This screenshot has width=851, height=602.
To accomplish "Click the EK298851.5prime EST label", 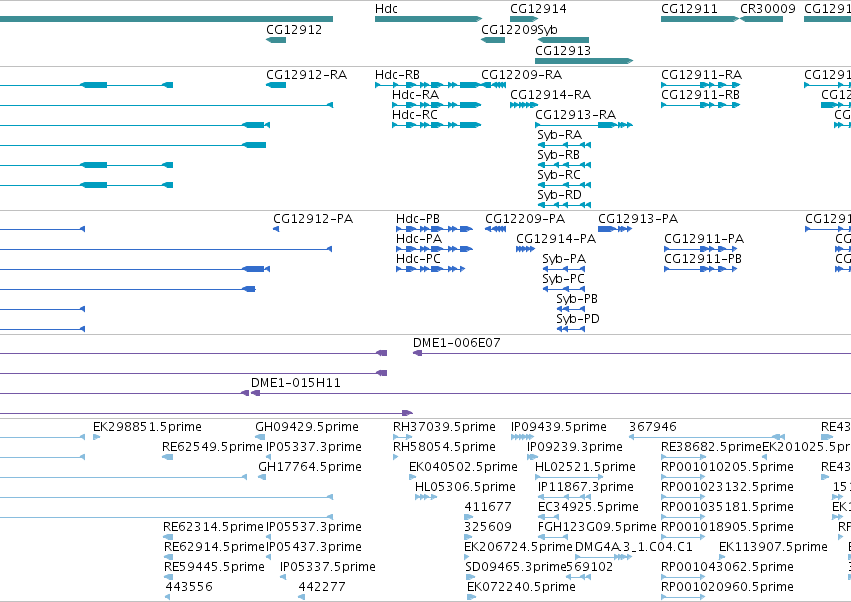I will point(147,427).
